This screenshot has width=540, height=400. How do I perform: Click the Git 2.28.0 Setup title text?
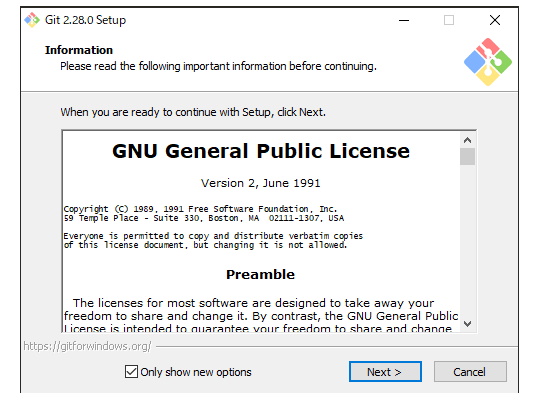85,20
